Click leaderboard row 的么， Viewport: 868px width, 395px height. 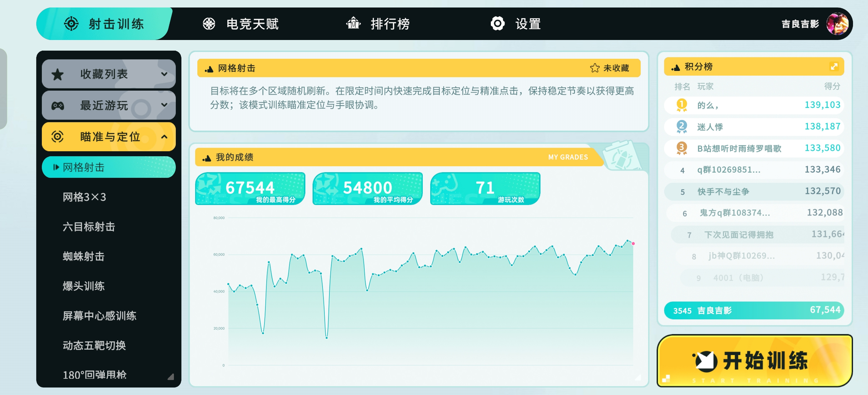click(754, 105)
